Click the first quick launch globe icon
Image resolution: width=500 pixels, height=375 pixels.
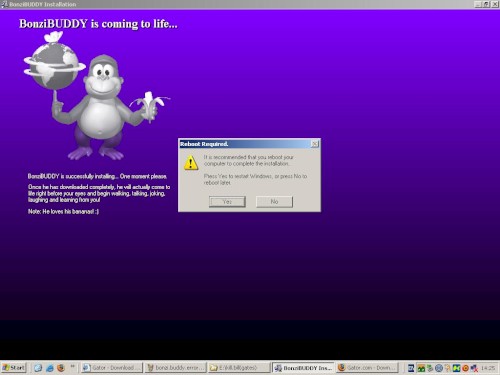[38, 368]
